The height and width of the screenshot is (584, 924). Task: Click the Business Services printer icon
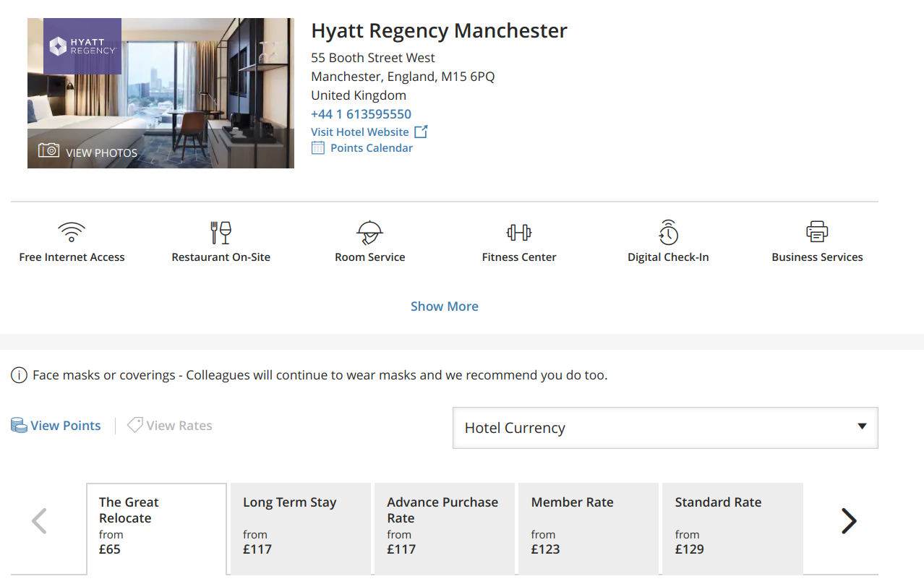click(x=817, y=232)
